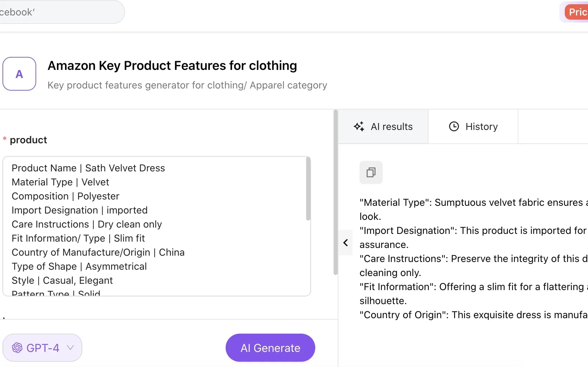The height and width of the screenshot is (367, 588).
Task: Expand the model selection chevron
Action: (x=70, y=348)
